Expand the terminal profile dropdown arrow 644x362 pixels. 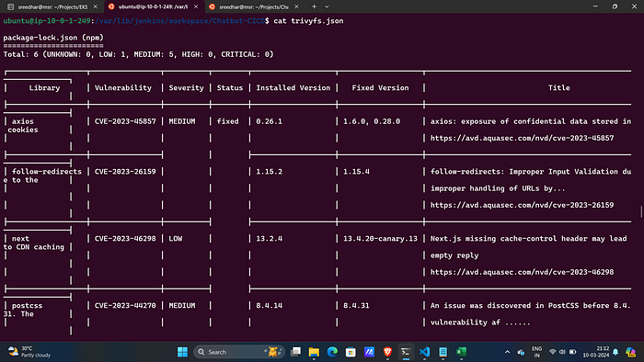tap(327, 6)
